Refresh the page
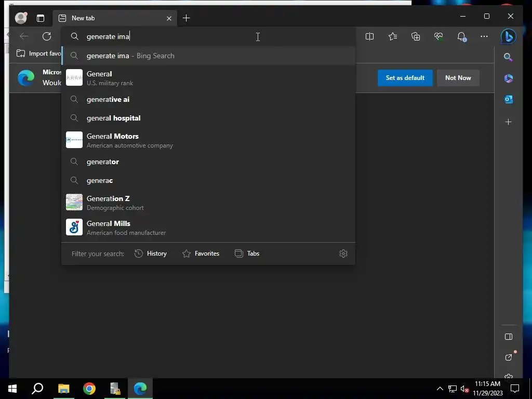Viewport: 532px width, 399px height. (47, 36)
